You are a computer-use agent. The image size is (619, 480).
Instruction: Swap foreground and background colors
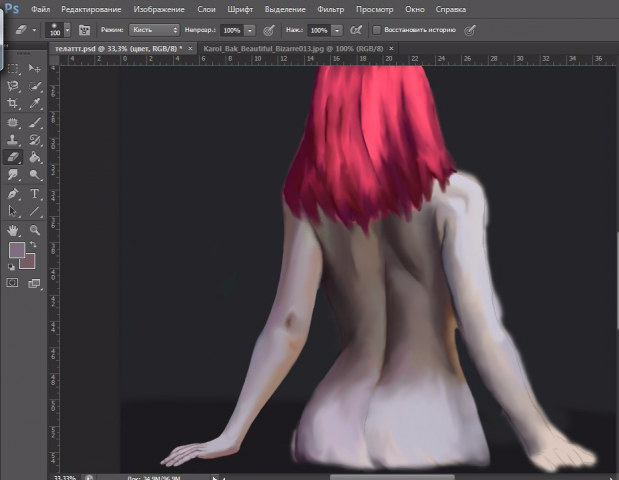coord(33,245)
